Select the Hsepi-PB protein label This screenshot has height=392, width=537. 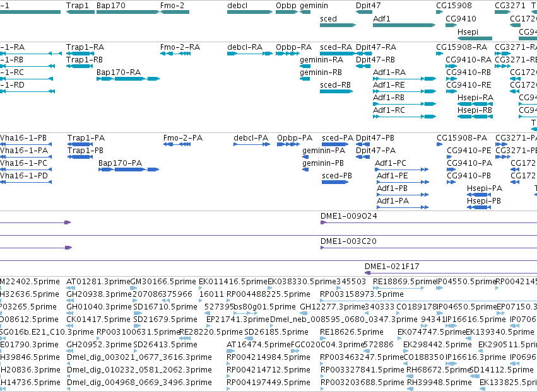coord(484,201)
